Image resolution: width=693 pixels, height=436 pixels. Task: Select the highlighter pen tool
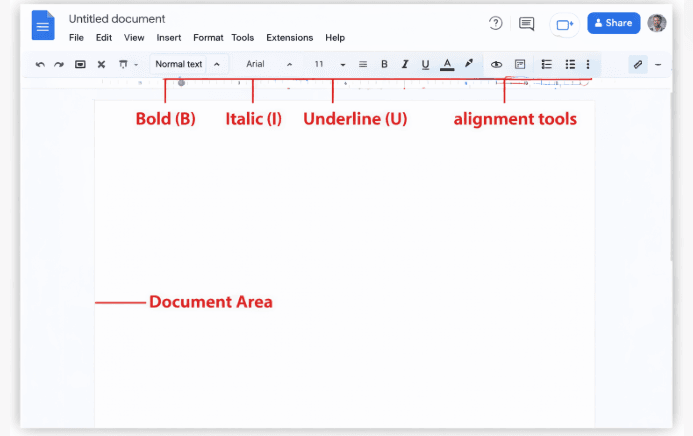[x=469, y=64]
